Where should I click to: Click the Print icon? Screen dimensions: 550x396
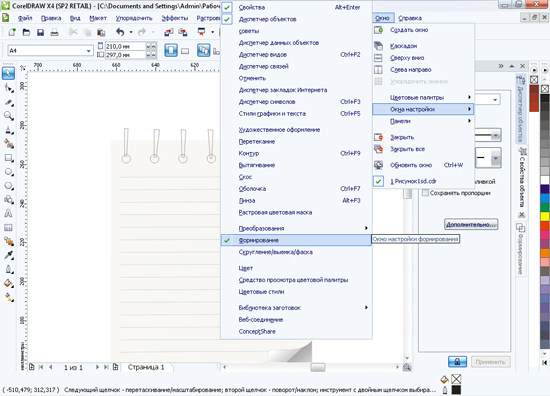tap(54, 32)
